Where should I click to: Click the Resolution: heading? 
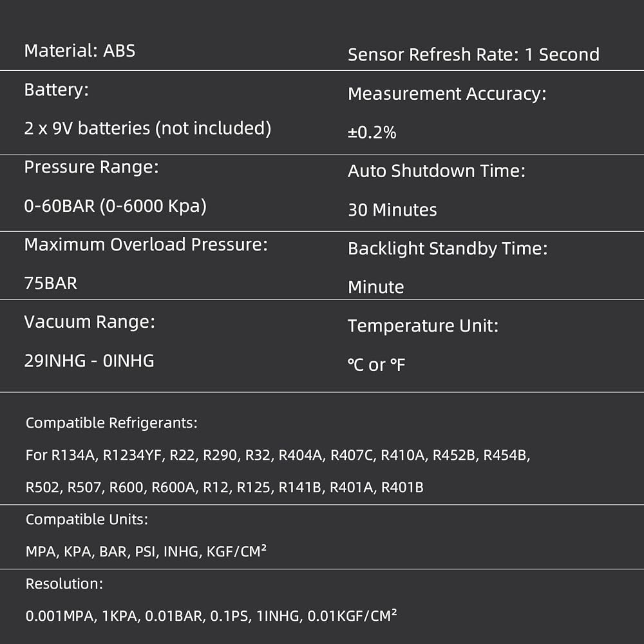pos(64,583)
